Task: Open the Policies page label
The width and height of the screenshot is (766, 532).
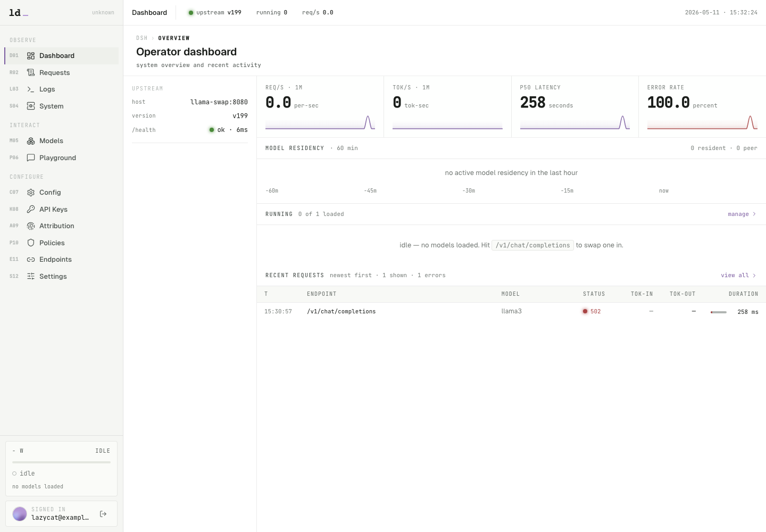Action: pos(52,243)
